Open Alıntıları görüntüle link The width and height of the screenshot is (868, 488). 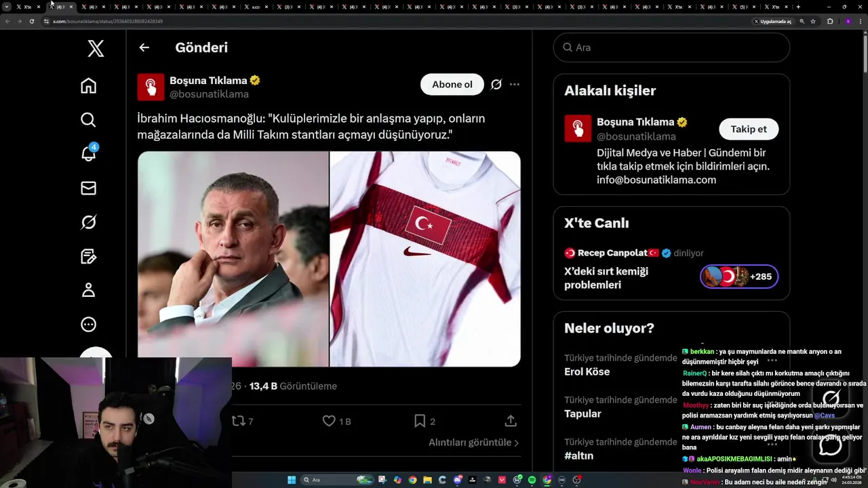point(473,443)
